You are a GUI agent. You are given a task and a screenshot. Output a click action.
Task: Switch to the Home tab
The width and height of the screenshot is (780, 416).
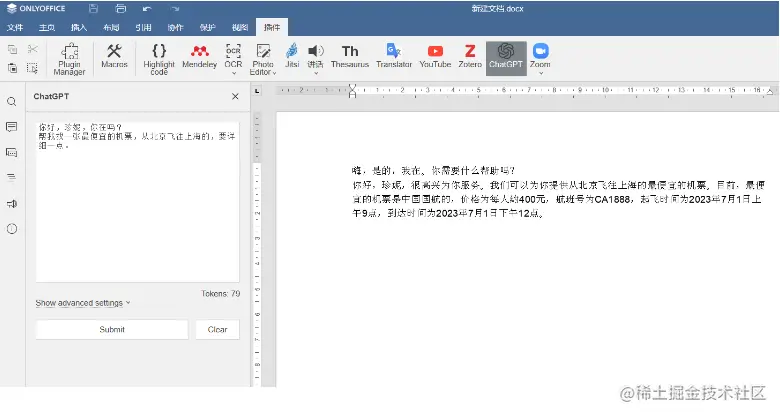47,27
